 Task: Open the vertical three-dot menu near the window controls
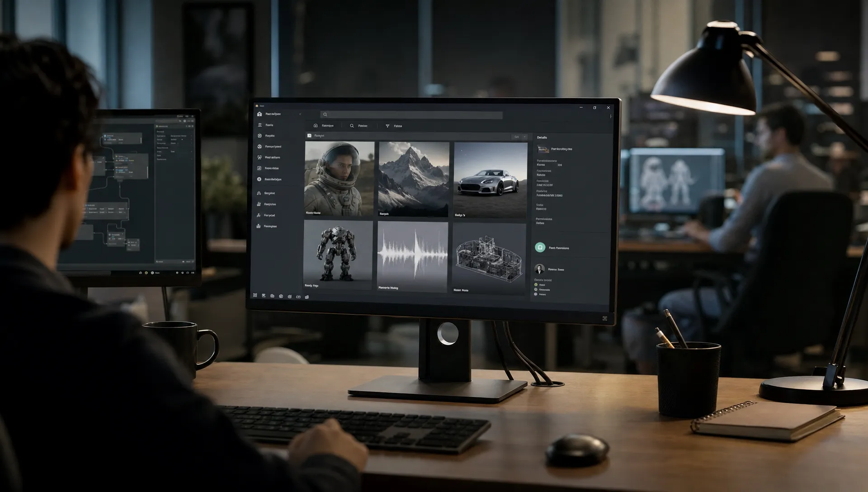pos(611,116)
